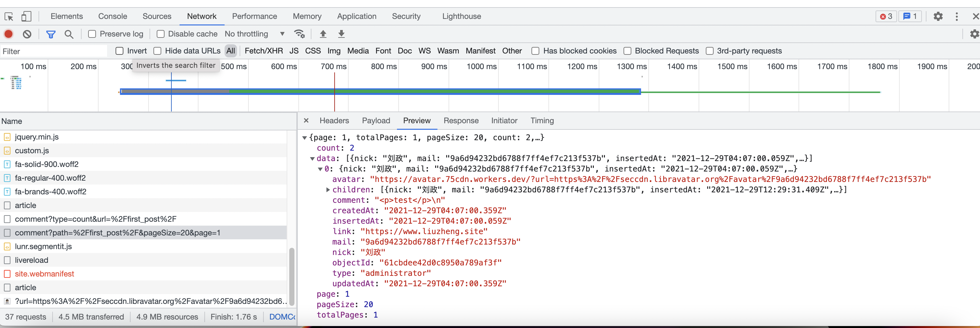
Task: Select fa-brands-400.woff2 font icon
Action: point(7,192)
